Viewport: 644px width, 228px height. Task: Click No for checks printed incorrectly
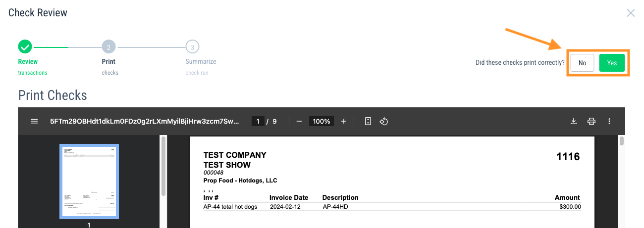click(x=582, y=63)
